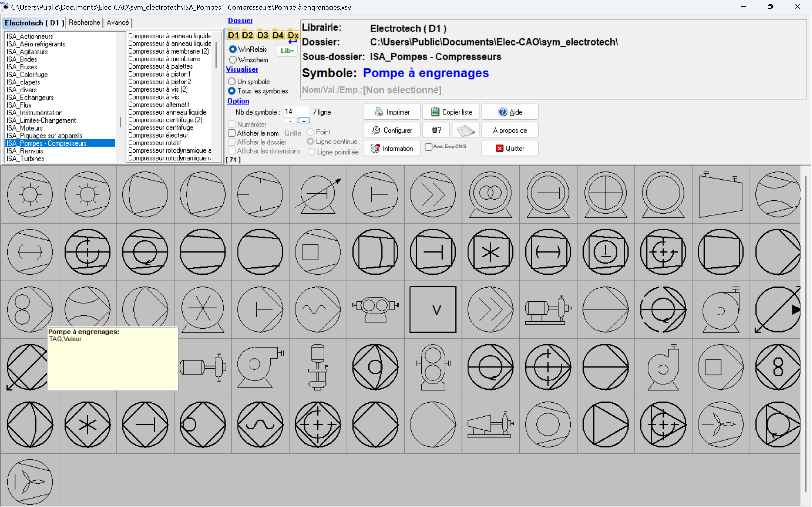Open the Avancé tab

[x=117, y=23]
